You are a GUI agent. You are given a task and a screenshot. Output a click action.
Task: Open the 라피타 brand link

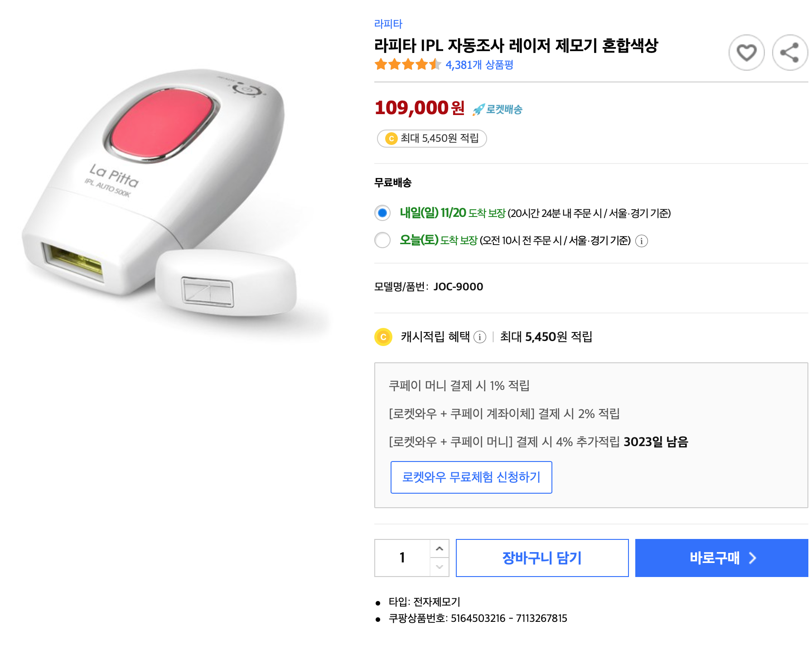388,24
